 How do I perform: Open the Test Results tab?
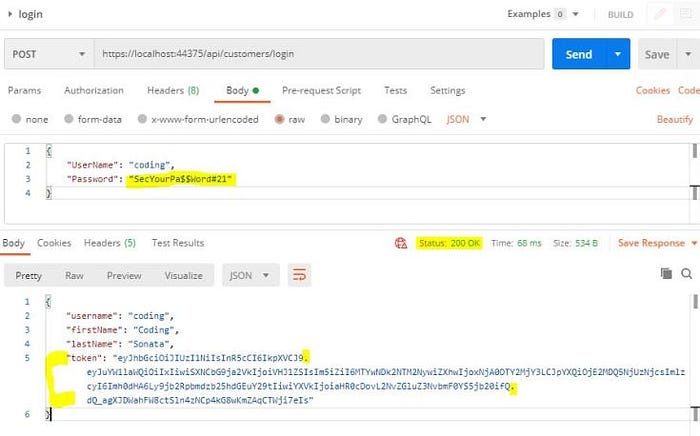178,243
